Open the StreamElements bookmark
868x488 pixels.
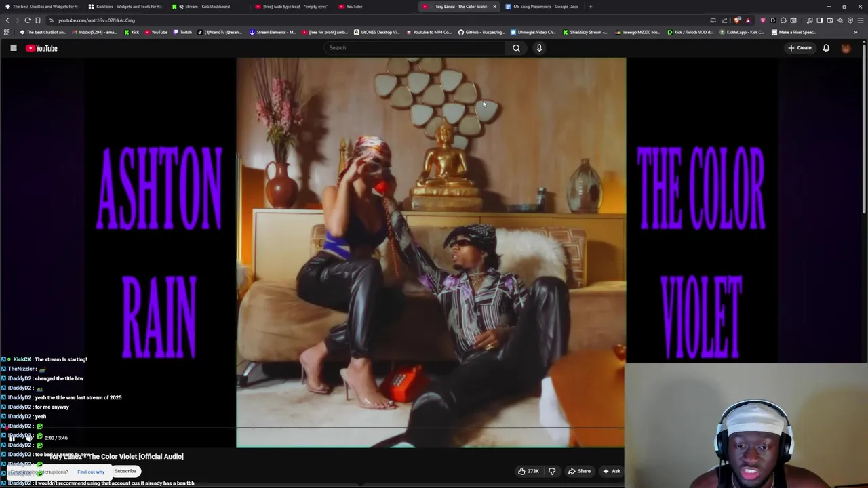(273, 32)
